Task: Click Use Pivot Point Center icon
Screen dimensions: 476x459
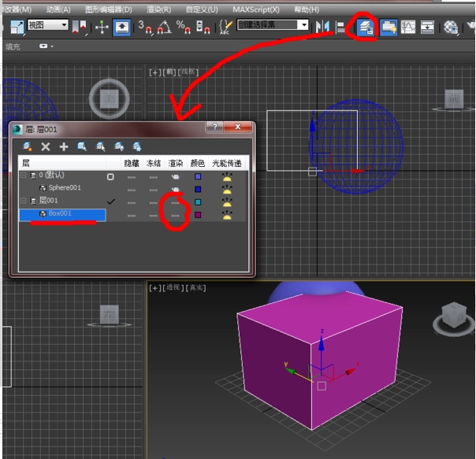Action: [80, 28]
